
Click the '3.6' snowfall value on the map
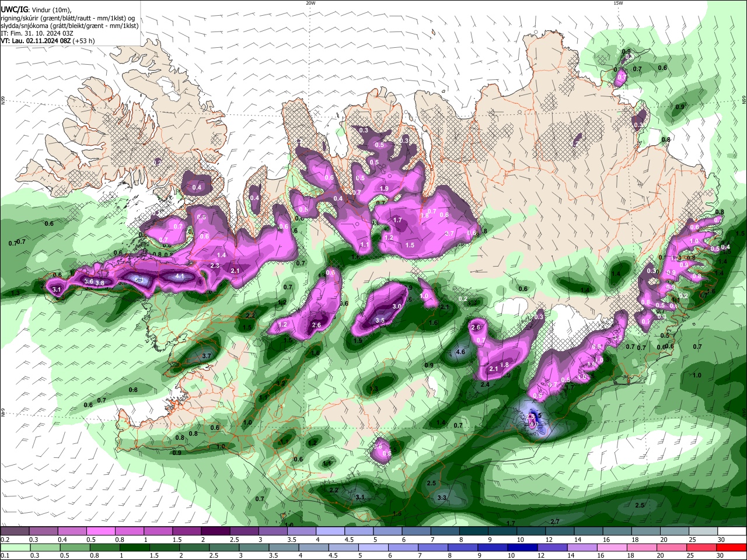[89, 281]
